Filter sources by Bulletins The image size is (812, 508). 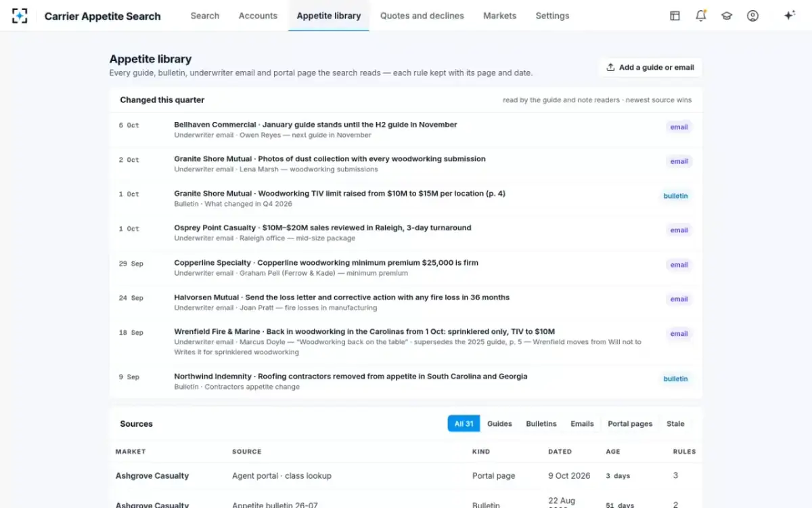541,423
